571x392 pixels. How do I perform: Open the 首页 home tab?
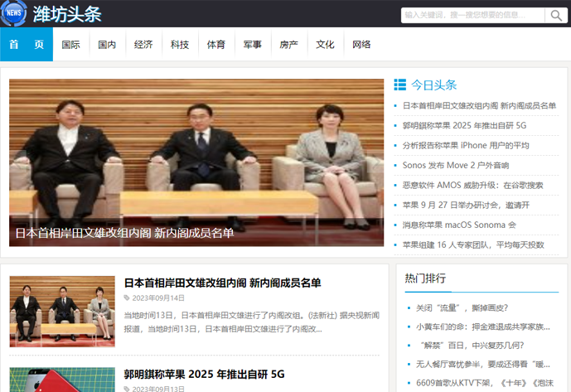coord(27,45)
